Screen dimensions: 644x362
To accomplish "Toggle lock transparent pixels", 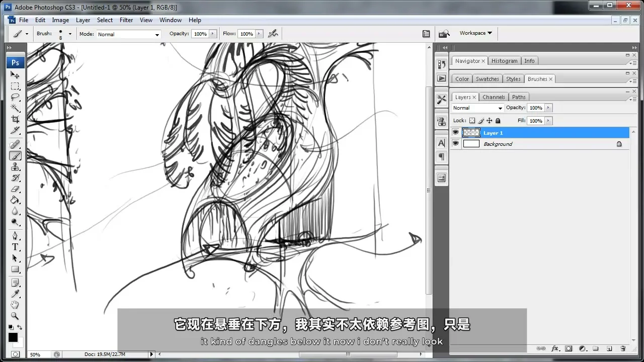I will click(x=472, y=121).
